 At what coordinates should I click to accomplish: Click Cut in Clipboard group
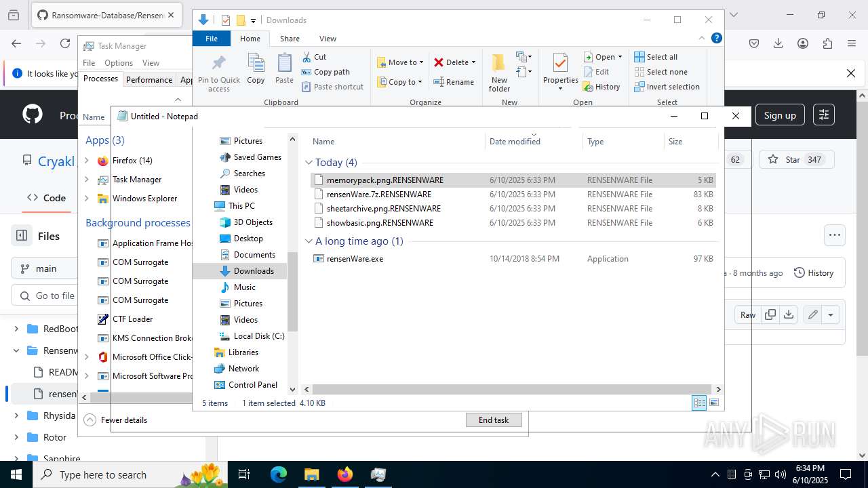[314, 57]
